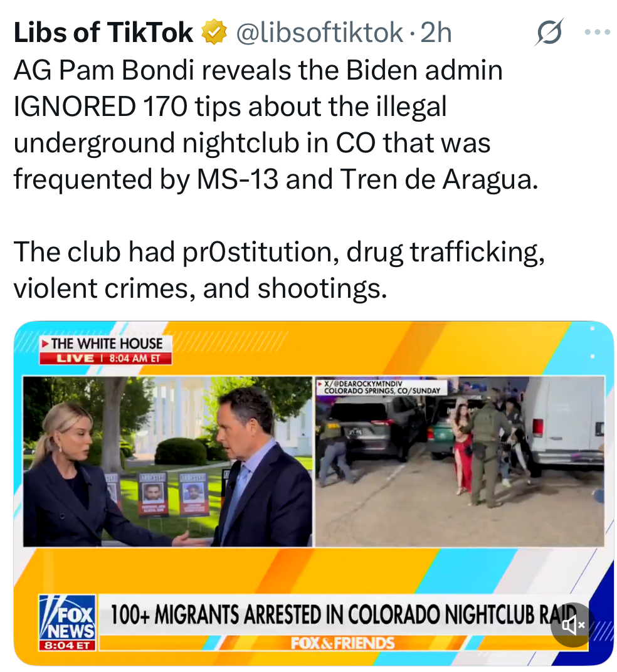Open the @libsoftiktok handle link
617x672 pixels.
pos(319,33)
